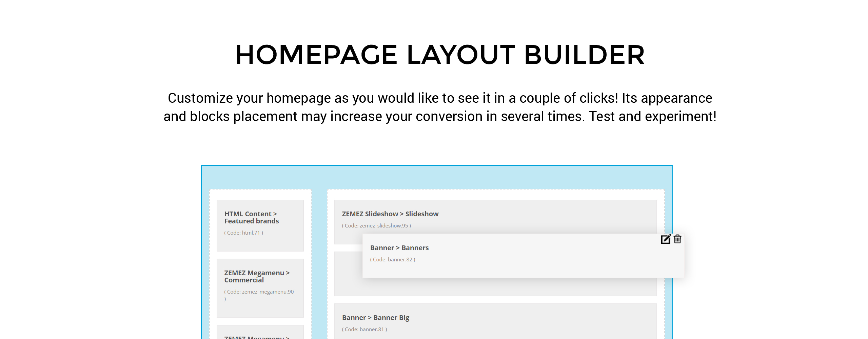
Task: Select the ZEMEZ Megamenu > Commercial block
Action: (x=260, y=288)
